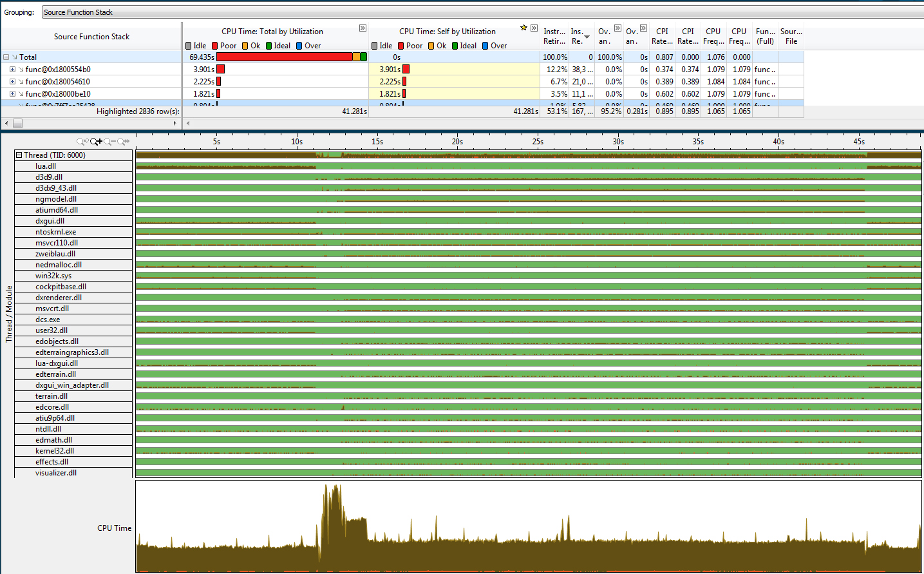Image resolution: width=924 pixels, height=574 pixels.
Task: Click the star icon on CPU Time Self column
Action: [x=523, y=28]
